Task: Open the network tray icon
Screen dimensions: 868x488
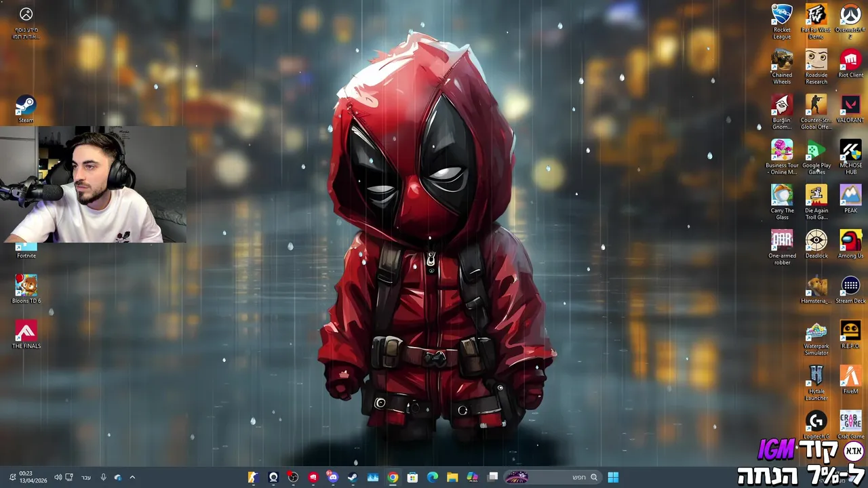Action: 69,477
